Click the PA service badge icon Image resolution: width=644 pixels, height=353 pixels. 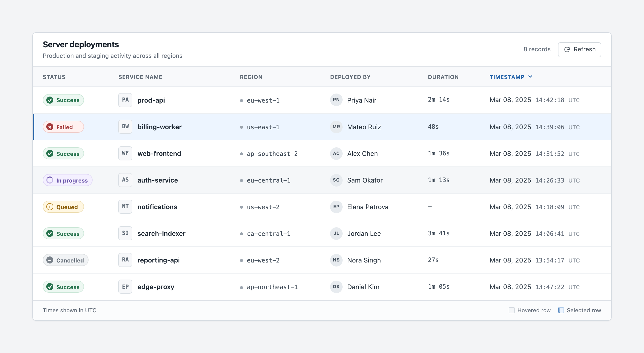pyautogui.click(x=125, y=100)
